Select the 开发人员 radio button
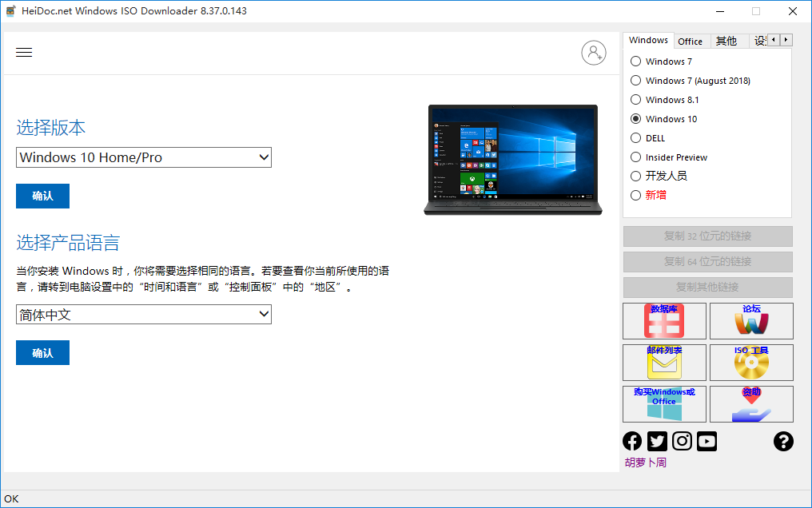The height and width of the screenshot is (508, 812). [659, 177]
